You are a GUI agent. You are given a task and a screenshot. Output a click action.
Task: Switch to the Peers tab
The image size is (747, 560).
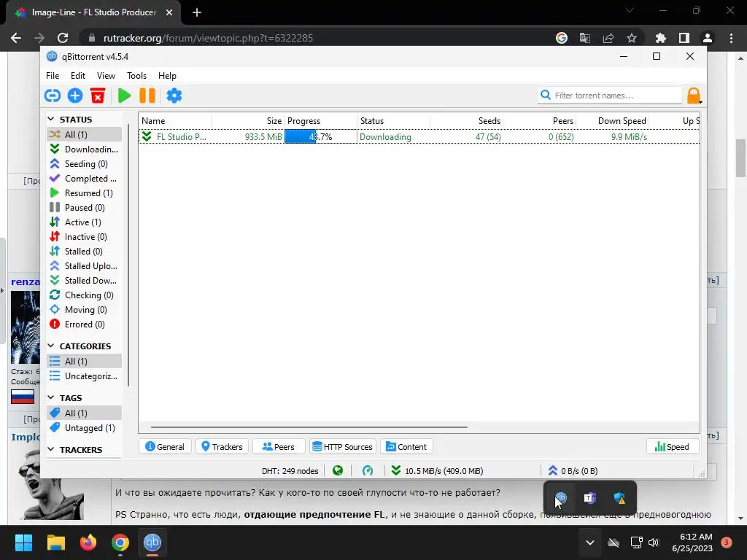pos(278,447)
